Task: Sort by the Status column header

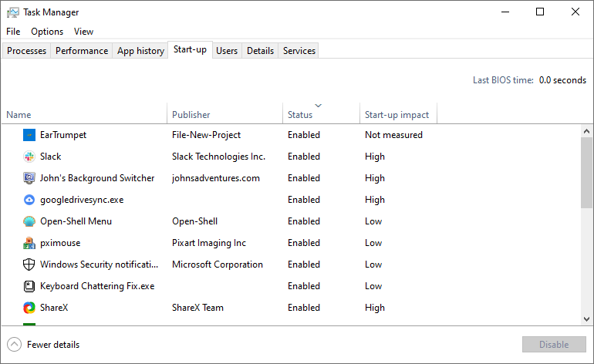Action: pyautogui.click(x=300, y=115)
